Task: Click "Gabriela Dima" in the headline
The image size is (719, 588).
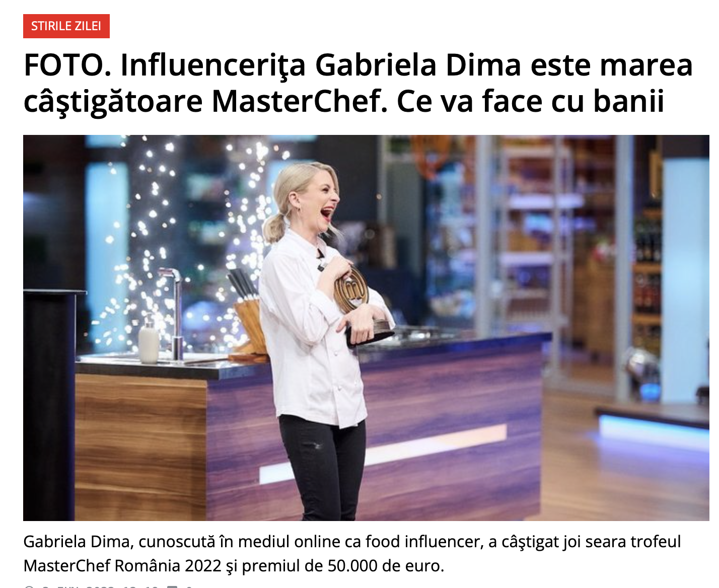Action: point(418,65)
